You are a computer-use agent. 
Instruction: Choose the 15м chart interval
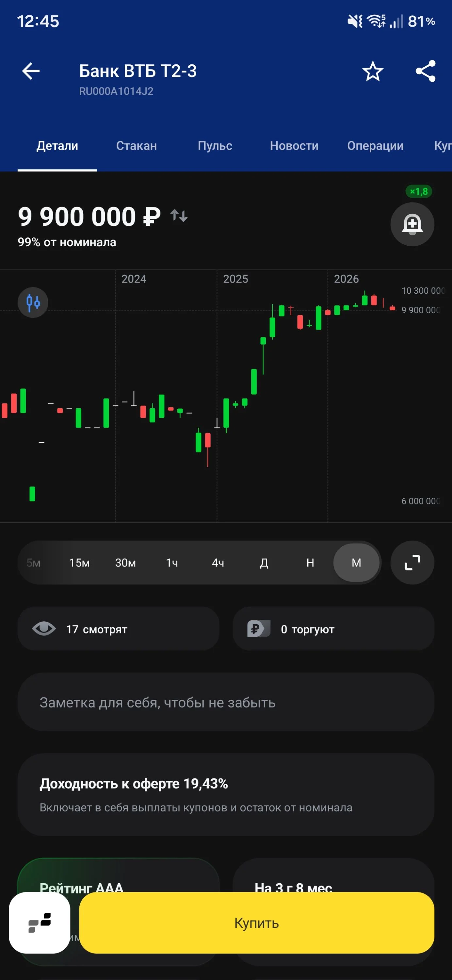tap(79, 563)
